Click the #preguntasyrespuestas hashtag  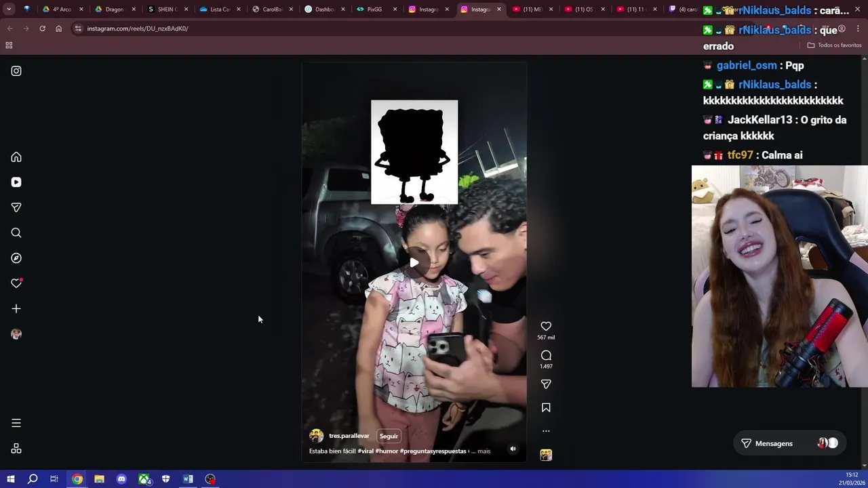(433, 451)
